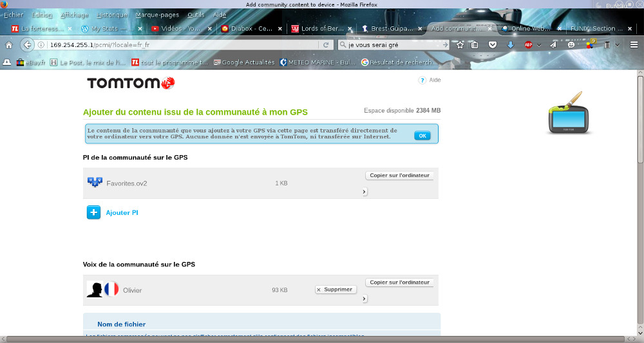Screen dimensions: 644x343
Task: Expand the dropdown arrow beside trash icon
Action: tap(617, 45)
